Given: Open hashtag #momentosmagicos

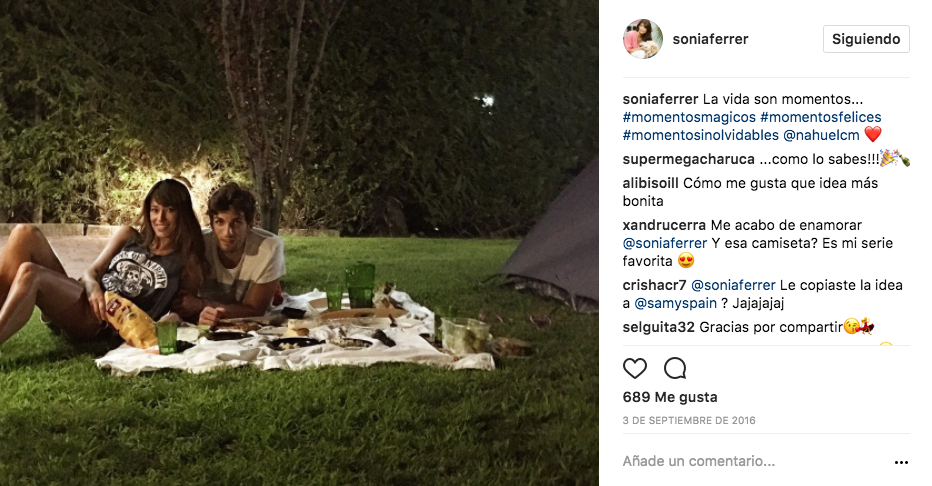Looking at the screenshot, I should 689,117.
